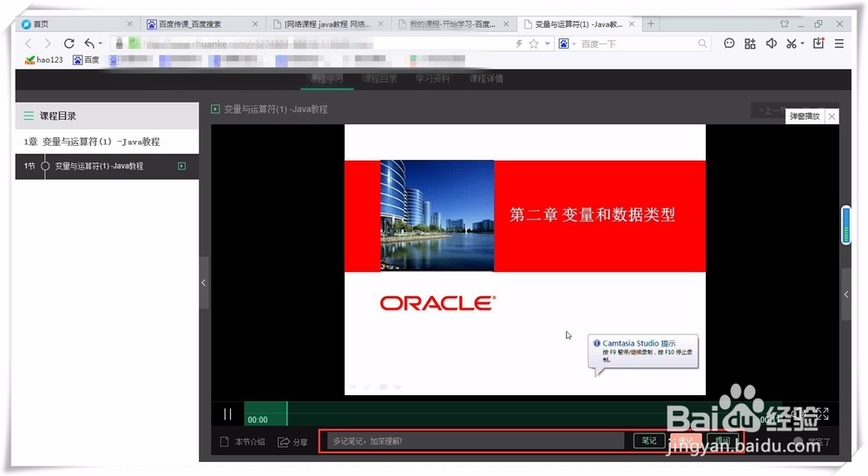This screenshot has height=476, width=868.
Task: Mute browser sound with the speaker icon
Action: [771, 43]
